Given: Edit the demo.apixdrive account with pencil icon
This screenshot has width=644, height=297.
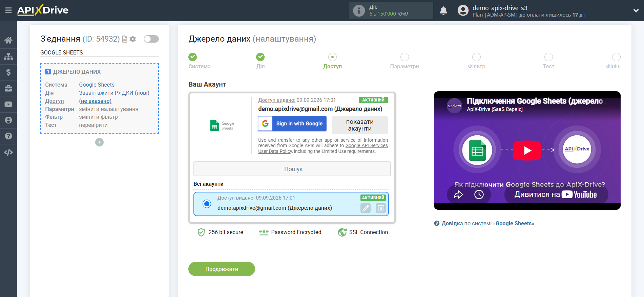Looking at the screenshot, I should (366, 208).
